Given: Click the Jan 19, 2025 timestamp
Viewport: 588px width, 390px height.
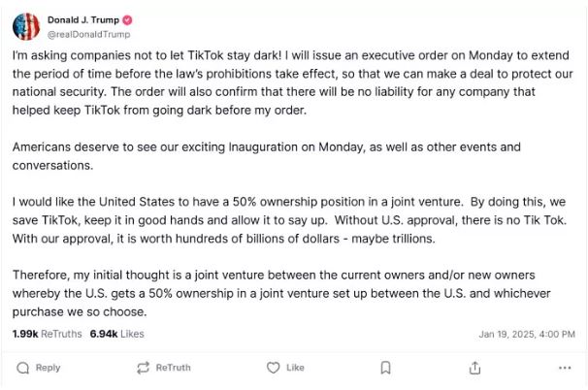Looking at the screenshot, I should pos(526,334).
